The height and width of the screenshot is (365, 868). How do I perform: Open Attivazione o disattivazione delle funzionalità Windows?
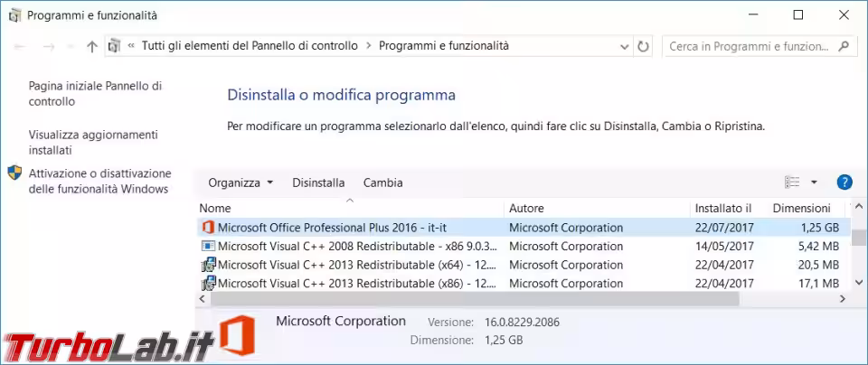click(99, 182)
